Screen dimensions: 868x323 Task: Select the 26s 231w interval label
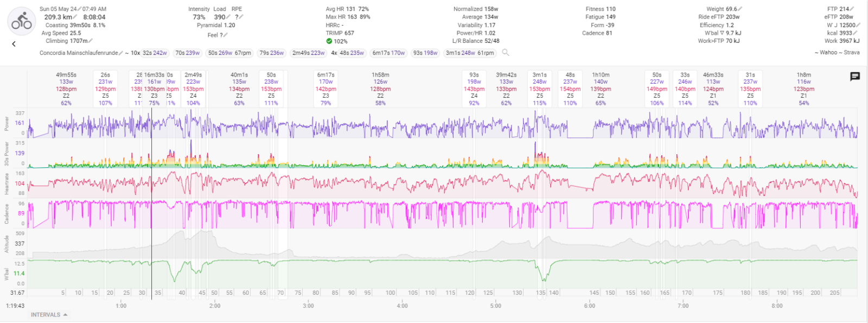(x=105, y=88)
